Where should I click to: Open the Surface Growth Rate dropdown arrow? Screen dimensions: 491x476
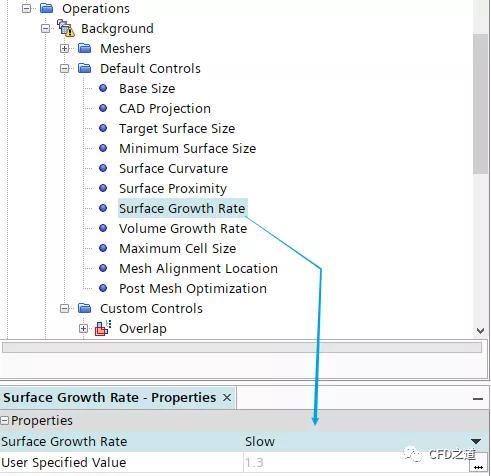(x=476, y=441)
